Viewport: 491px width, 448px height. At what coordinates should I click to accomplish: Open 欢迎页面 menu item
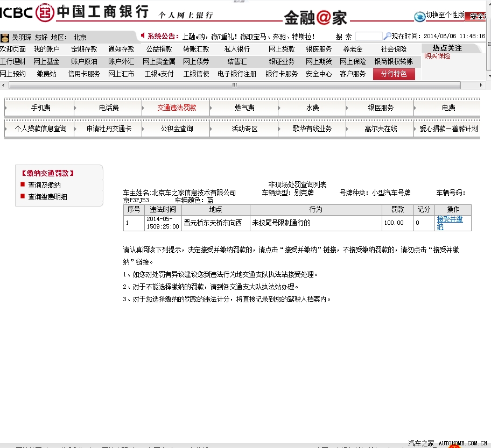tap(12, 49)
